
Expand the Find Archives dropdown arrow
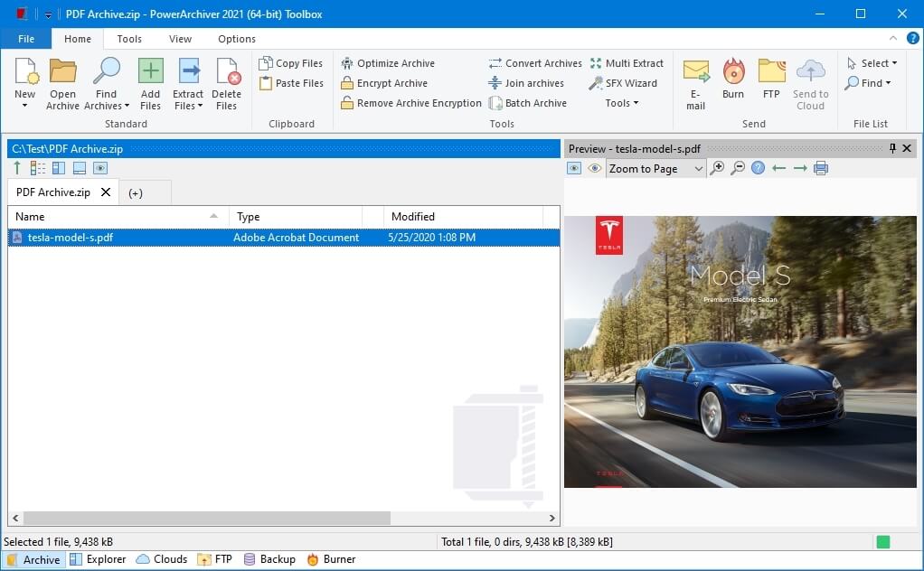tap(127, 106)
